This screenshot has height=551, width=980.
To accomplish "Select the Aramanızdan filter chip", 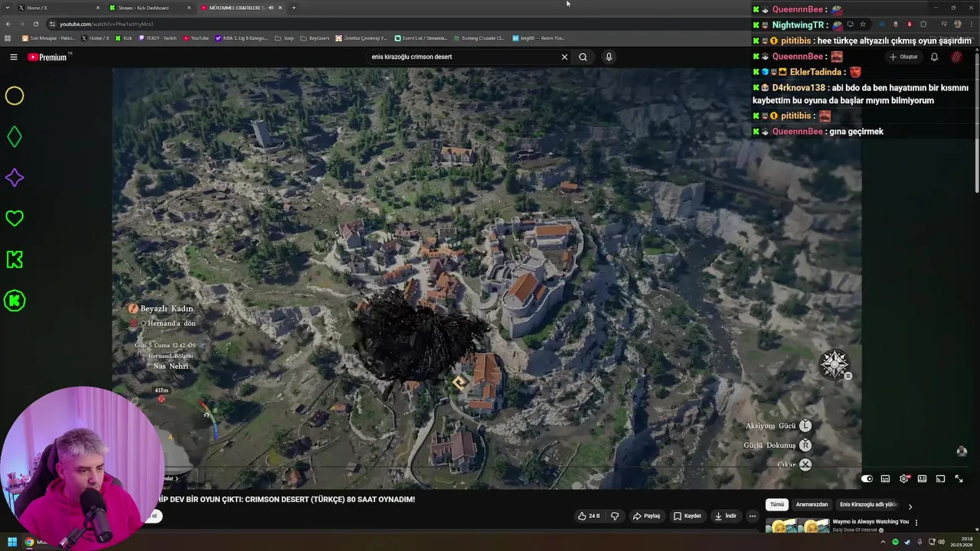I will click(812, 504).
